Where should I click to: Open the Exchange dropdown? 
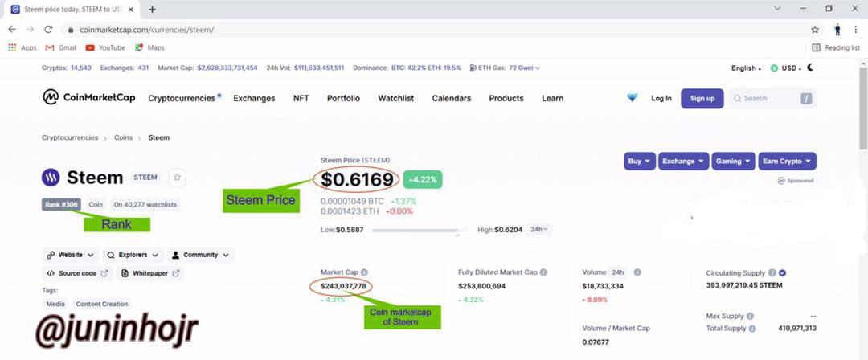tap(684, 162)
